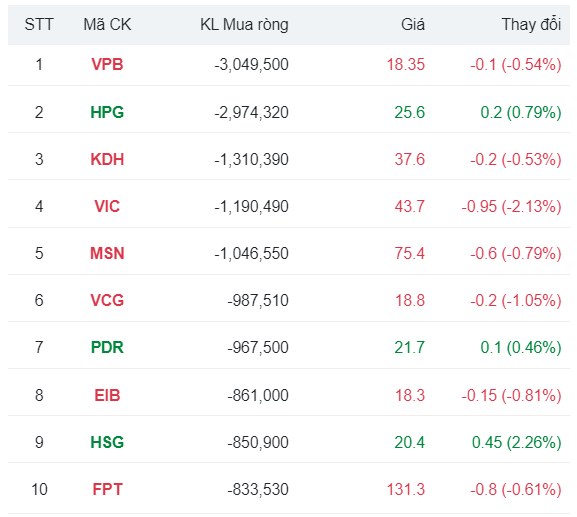Click the change 0.1 (0.46%)
Image resolution: width=577 pixels, height=517 pixels.
tap(521, 347)
